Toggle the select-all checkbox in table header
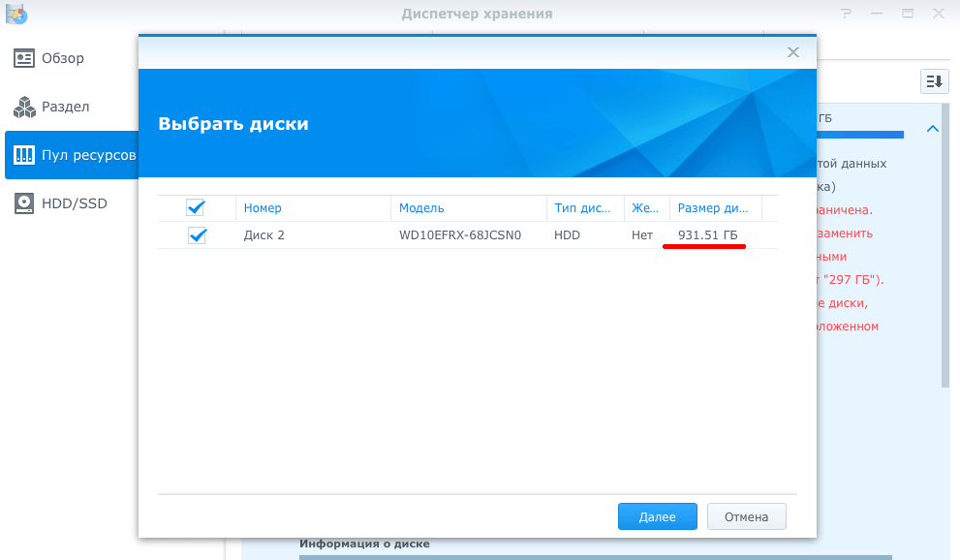960x560 pixels. point(196,207)
